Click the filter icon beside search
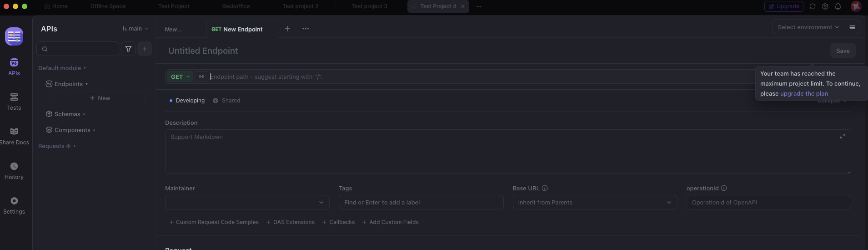 click(x=129, y=49)
